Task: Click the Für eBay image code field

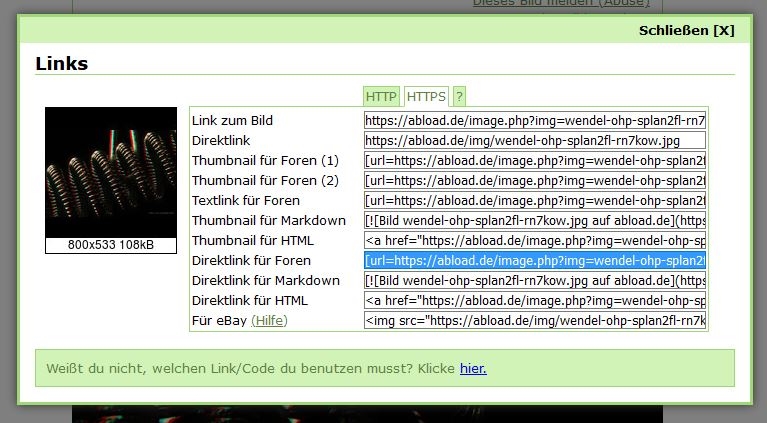Action: (535, 321)
